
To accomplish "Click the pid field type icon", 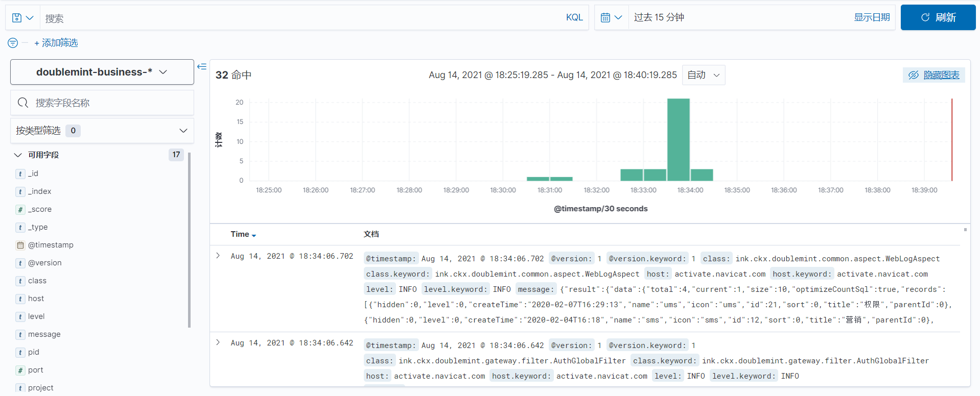I will [x=20, y=353].
